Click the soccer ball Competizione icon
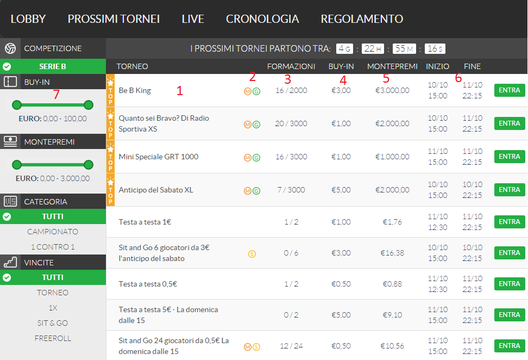528x360 pixels. [x=10, y=48]
